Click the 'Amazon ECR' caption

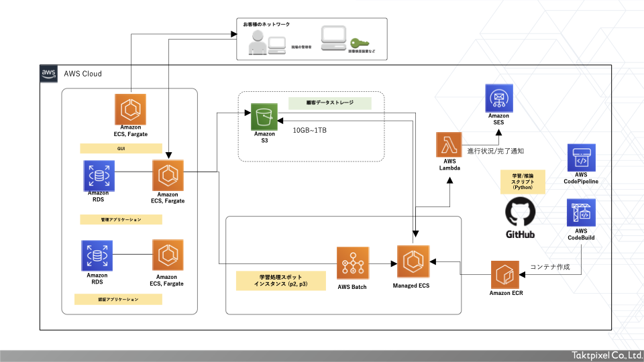506,293
